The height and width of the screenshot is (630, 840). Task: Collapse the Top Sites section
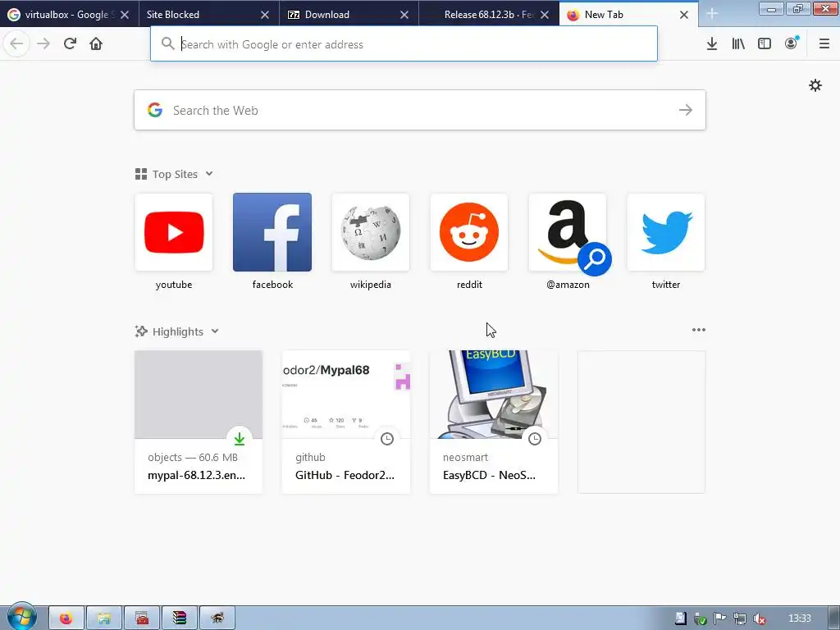click(x=209, y=174)
